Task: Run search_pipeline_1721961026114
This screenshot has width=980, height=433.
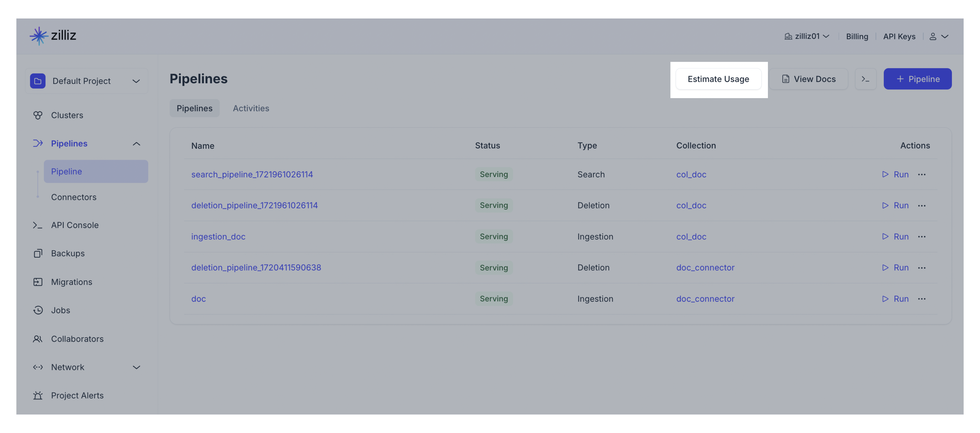Action: (895, 174)
